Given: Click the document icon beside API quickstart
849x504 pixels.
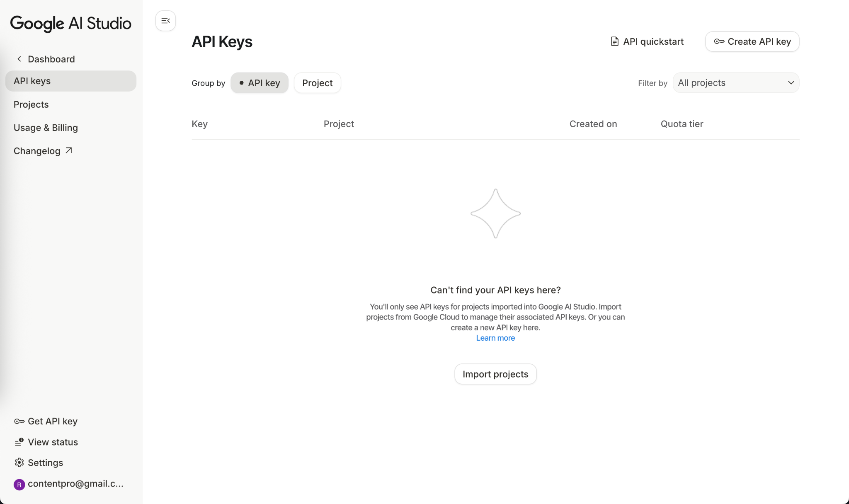Looking at the screenshot, I should tap(614, 41).
